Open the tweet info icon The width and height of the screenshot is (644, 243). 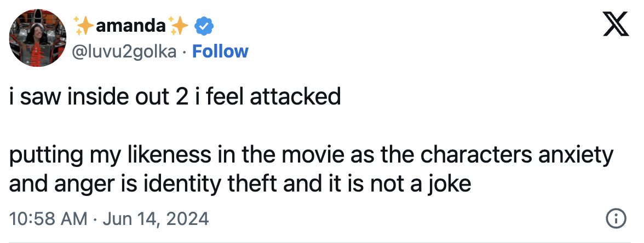coord(616,219)
